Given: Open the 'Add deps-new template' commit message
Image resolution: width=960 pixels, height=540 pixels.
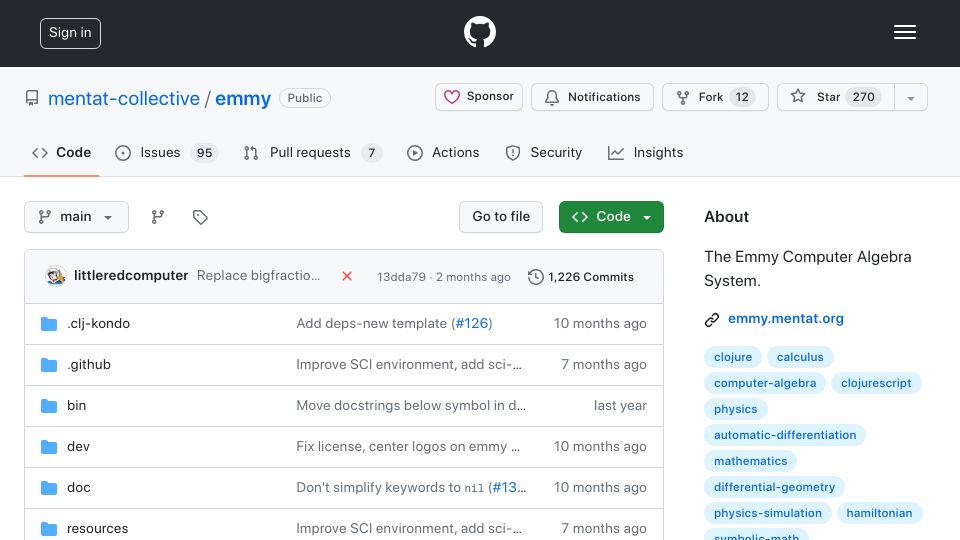Looking at the screenshot, I should coord(372,323).
